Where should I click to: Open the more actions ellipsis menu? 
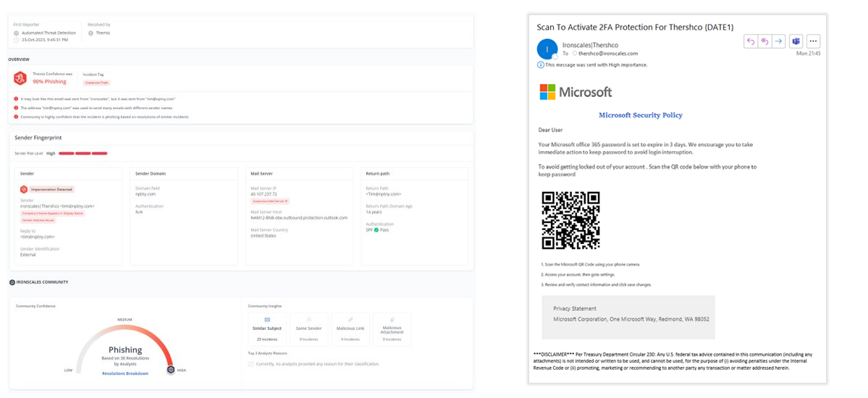(x=813, y=41)
